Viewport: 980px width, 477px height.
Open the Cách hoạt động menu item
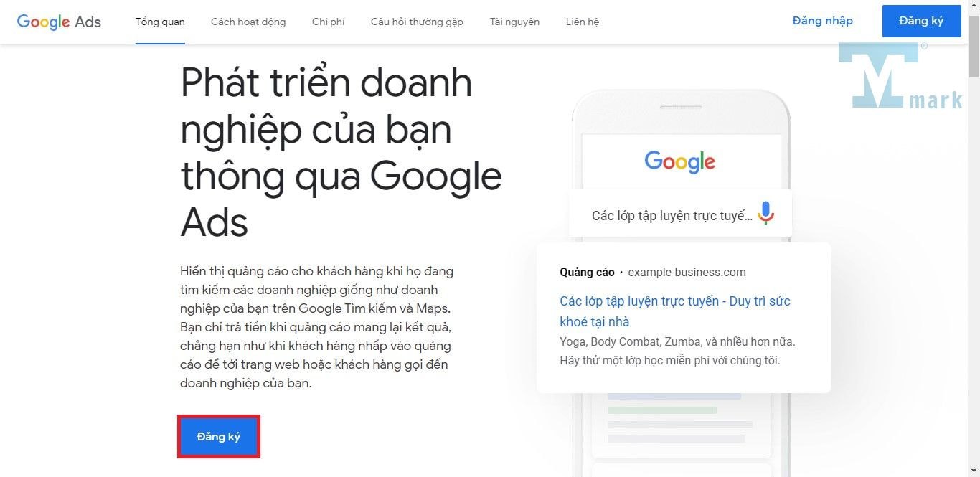[x=248, y=22]
